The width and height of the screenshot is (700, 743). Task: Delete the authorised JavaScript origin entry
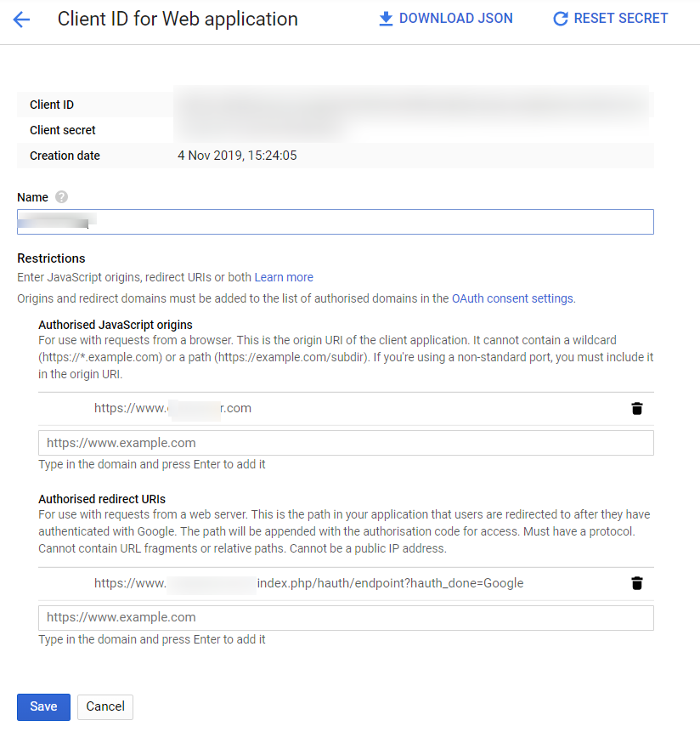tap(637, 408)
